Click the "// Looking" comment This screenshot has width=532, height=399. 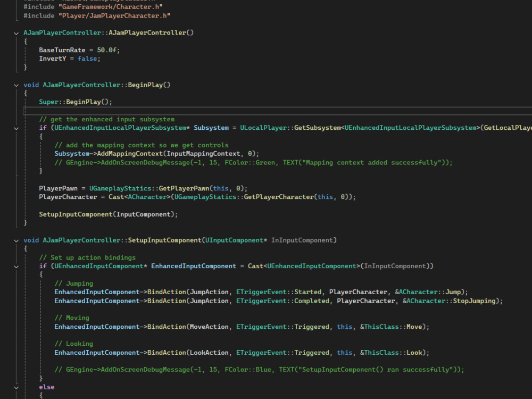[x=73, y=344]
